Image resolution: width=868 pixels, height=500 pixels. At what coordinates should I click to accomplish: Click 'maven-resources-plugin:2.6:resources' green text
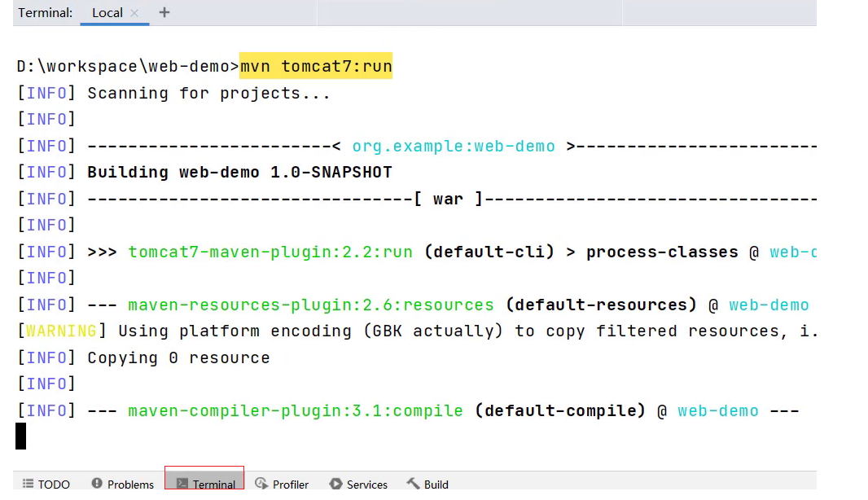click(x=310, y=305)
